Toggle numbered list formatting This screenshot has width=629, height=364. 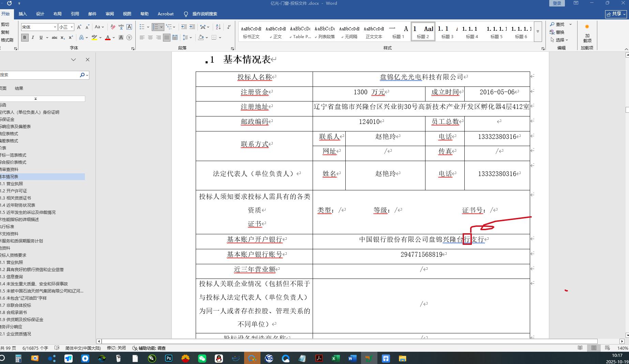pos(155,27)
